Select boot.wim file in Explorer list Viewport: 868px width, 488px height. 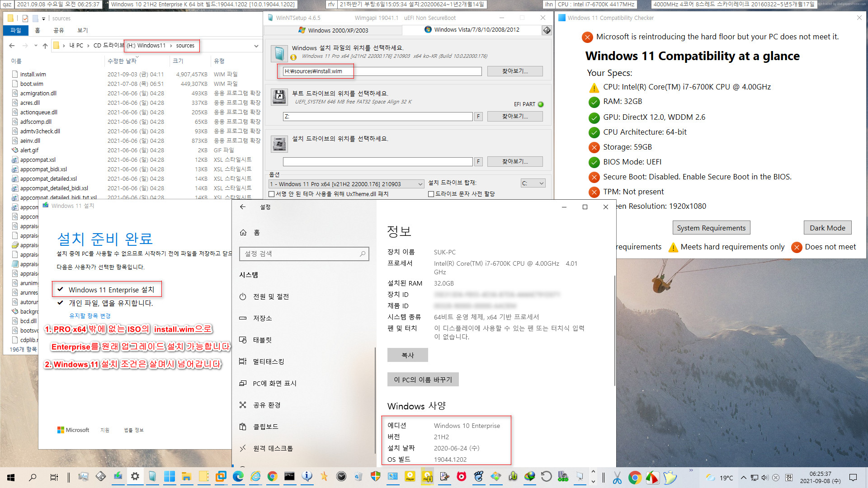point(32,84)
